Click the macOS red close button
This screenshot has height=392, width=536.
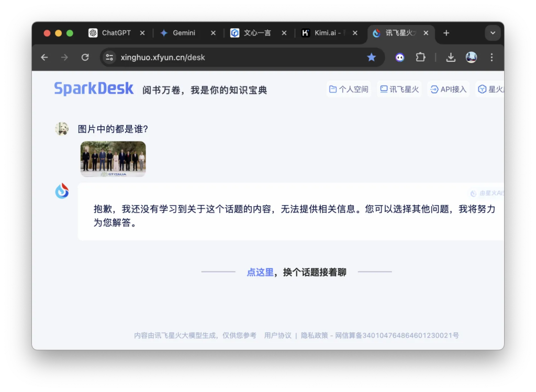tap(47, 33)
